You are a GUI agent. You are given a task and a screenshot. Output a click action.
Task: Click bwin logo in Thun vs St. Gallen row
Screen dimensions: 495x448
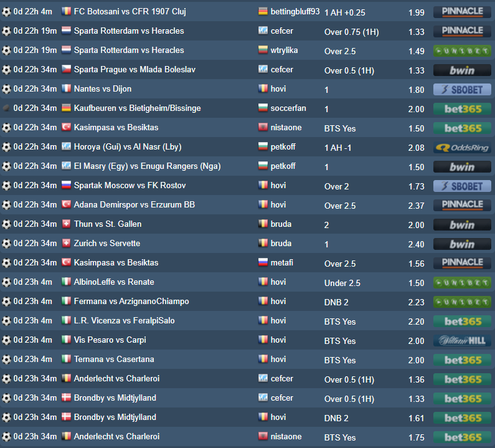[x=462, y=225]
